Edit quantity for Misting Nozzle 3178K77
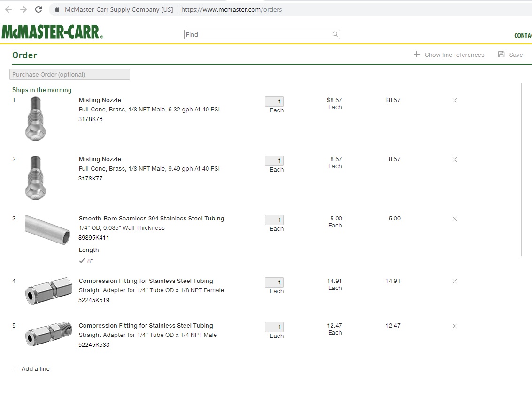Viewport: 532px width, 399px height. 274,161
